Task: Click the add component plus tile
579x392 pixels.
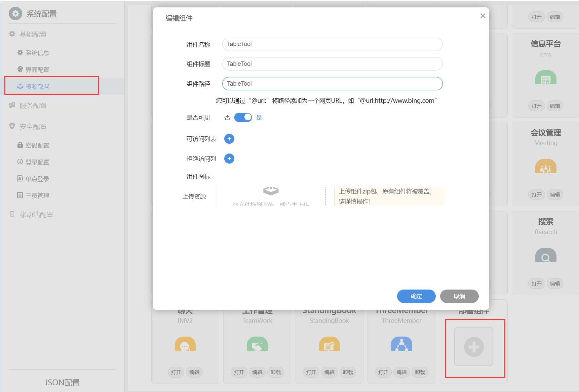Action: click(x=473, y=347)
